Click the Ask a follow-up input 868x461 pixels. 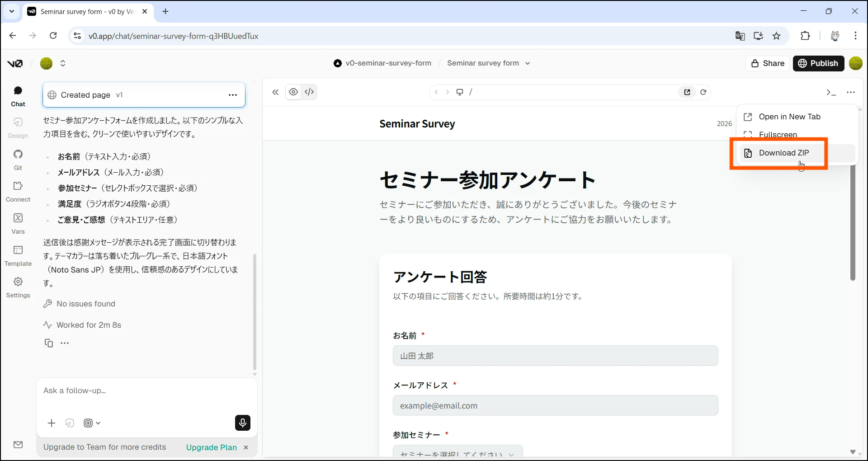tap(146, 391)
